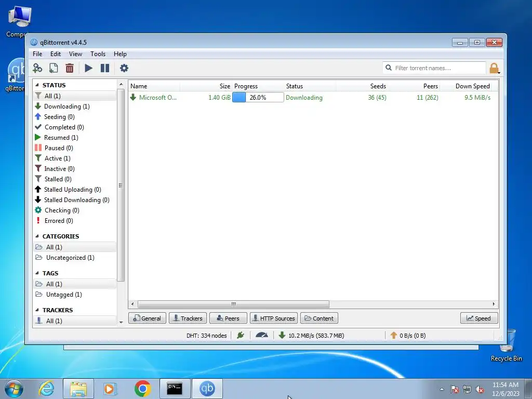Viewport: 532px width, 399px height.
Task: Open the Recycle Bin desktop icon
Action: click(x=506, y=345)
